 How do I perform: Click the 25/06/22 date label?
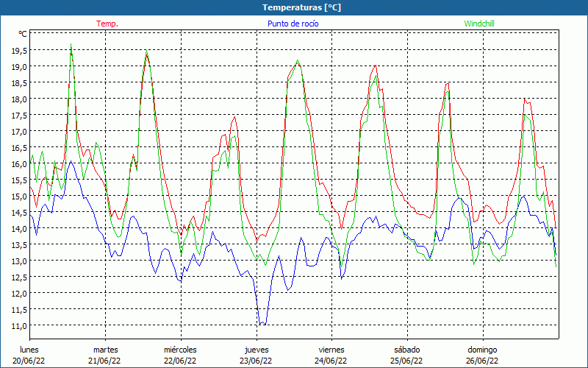coord(406,361)
